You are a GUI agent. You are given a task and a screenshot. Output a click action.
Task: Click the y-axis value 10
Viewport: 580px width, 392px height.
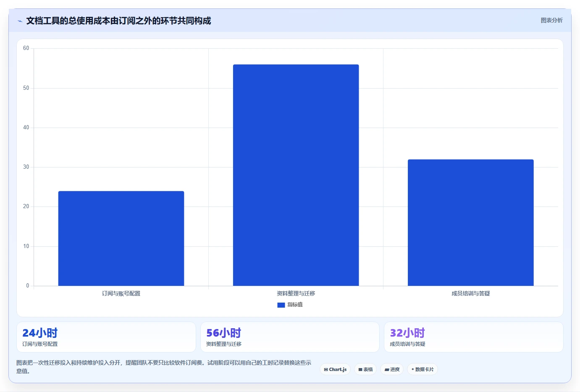click(x=26, y=246)
